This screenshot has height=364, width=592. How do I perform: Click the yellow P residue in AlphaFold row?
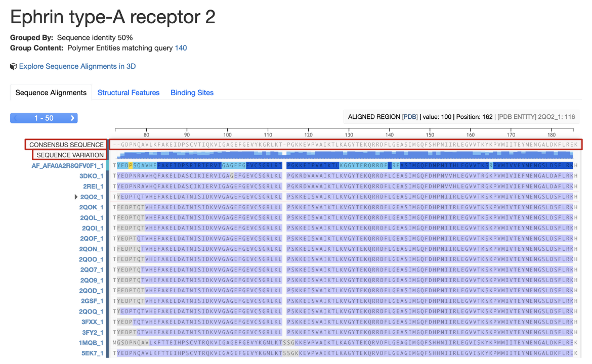[131, 166]
